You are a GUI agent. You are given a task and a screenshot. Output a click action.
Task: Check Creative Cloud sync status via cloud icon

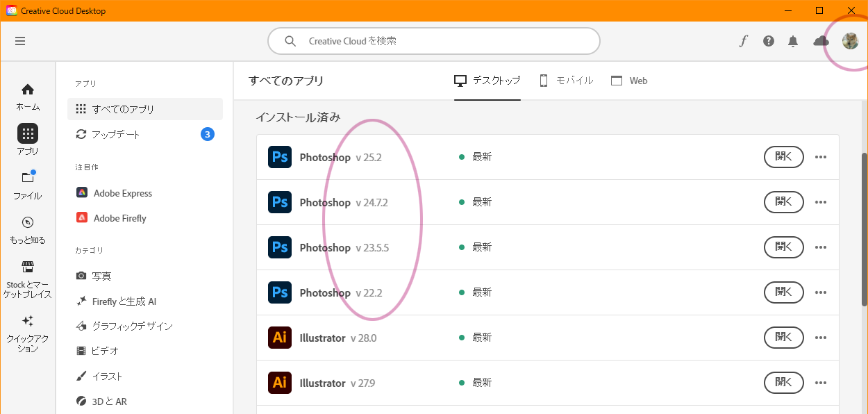[820, 41]
